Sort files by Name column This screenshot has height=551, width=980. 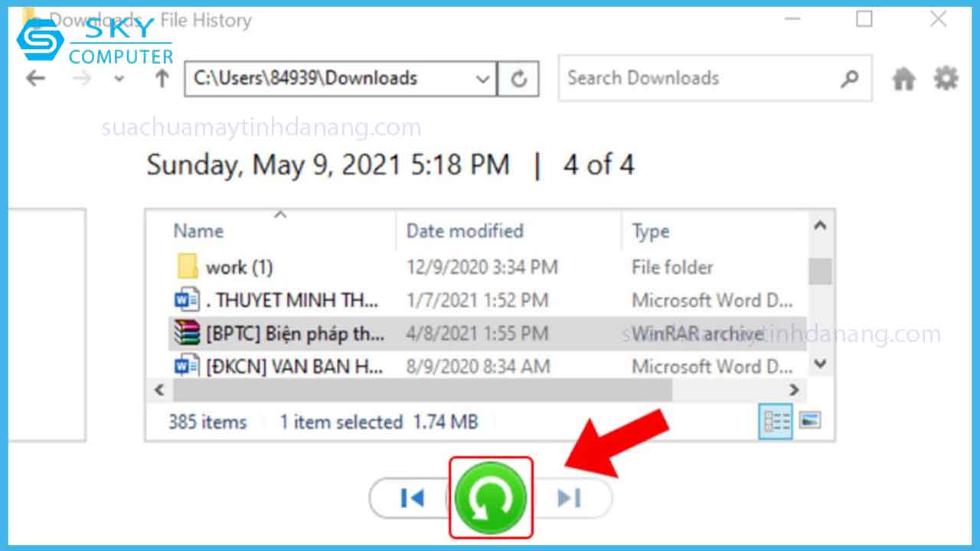tap(199, 231)
